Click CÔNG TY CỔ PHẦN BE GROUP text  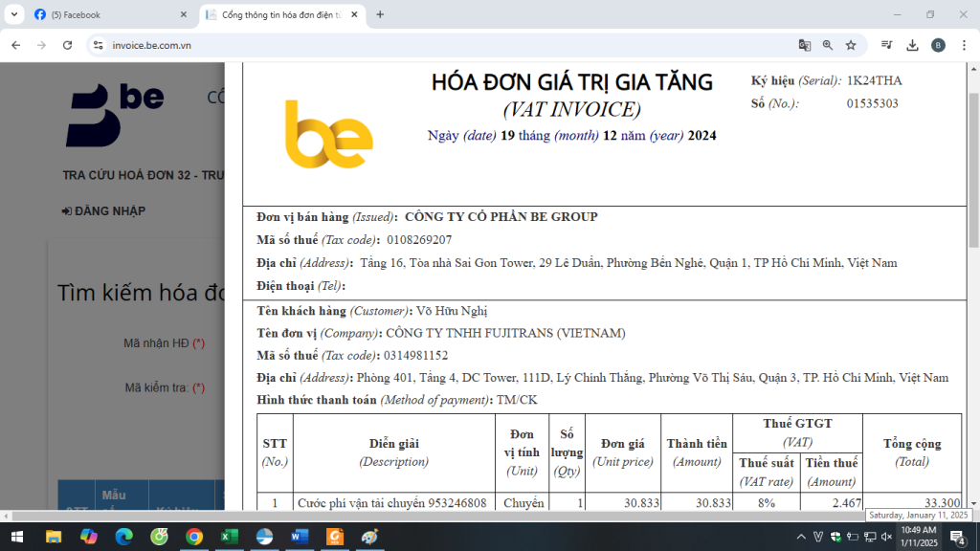pyautogui.click(x=501, y=217)
